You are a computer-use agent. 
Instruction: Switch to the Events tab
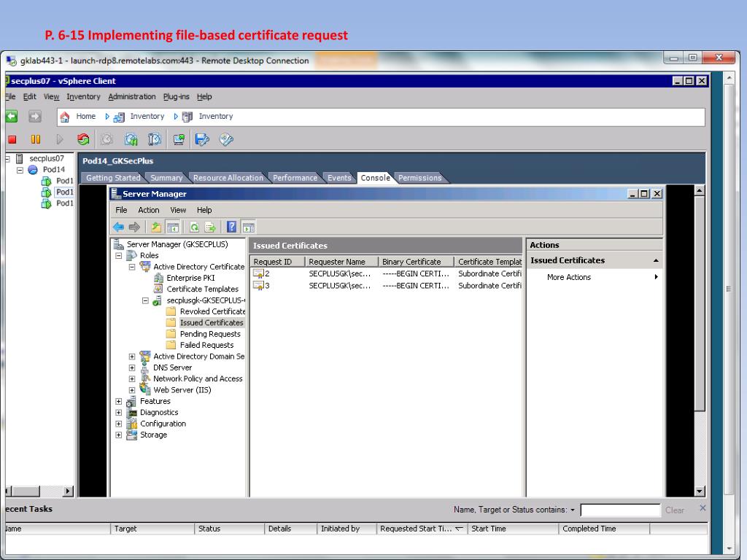[x=339, y=178]
